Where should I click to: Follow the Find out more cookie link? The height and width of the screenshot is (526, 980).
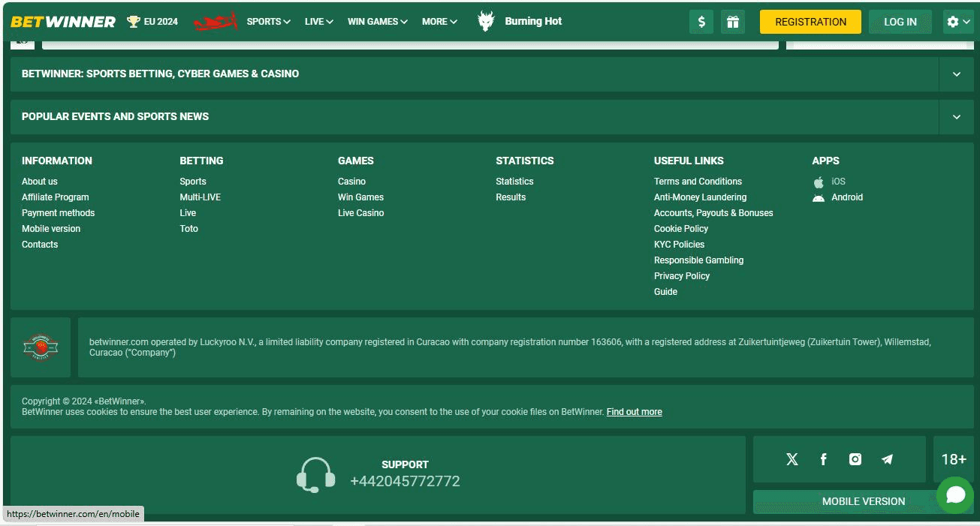[634, 412]
